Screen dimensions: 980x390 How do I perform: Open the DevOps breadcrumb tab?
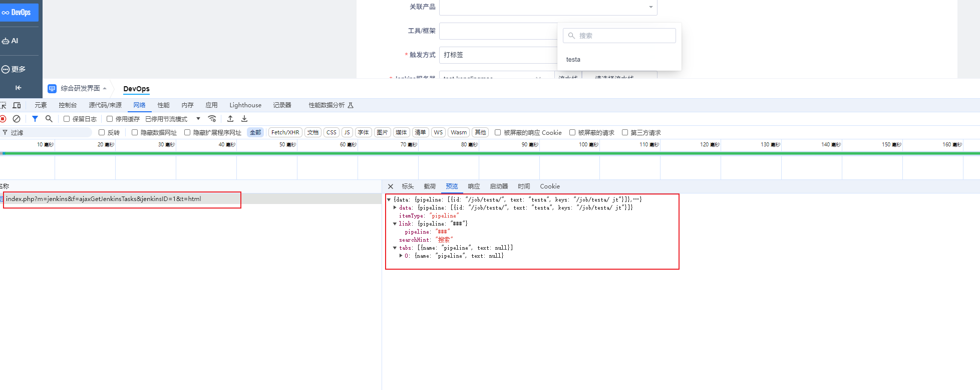point(136,89)
